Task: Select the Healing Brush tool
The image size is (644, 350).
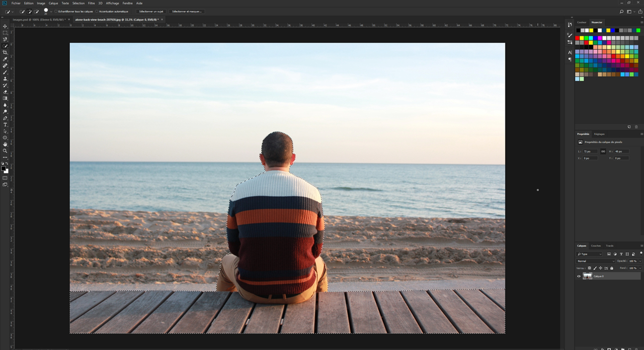Action: pyautogui.click(x=5, y=65)
